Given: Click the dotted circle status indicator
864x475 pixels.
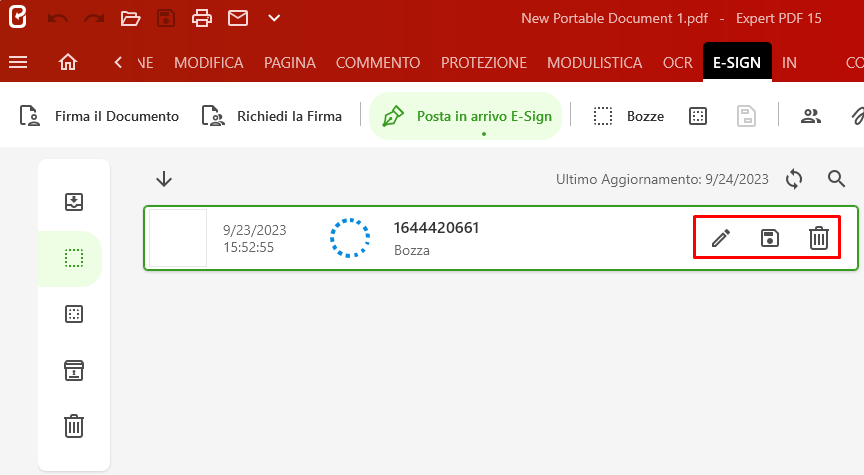Looking at the screenshot, I should 350,238.
